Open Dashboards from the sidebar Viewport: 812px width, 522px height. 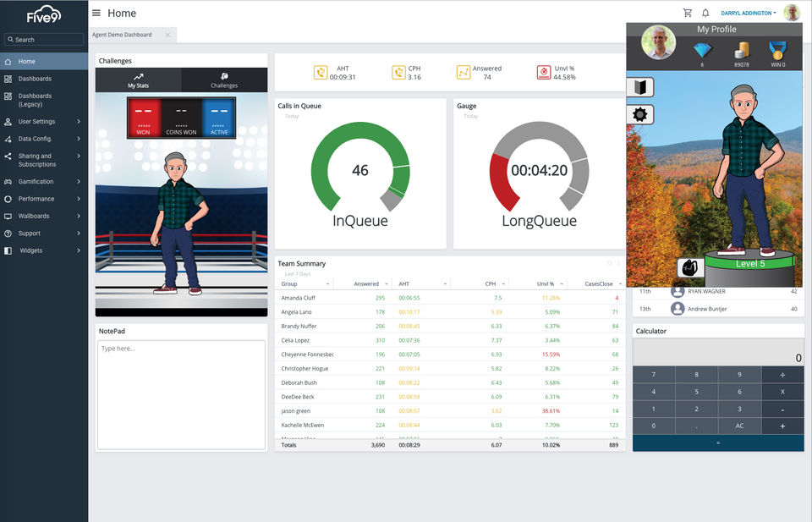pyautogui.click(x=44, y=79)
